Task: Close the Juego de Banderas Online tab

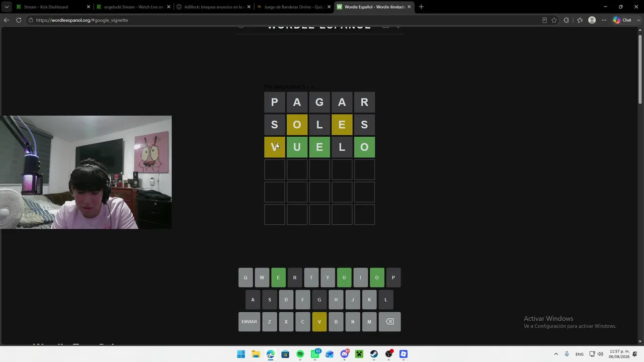Action: (x=329, y=7)
